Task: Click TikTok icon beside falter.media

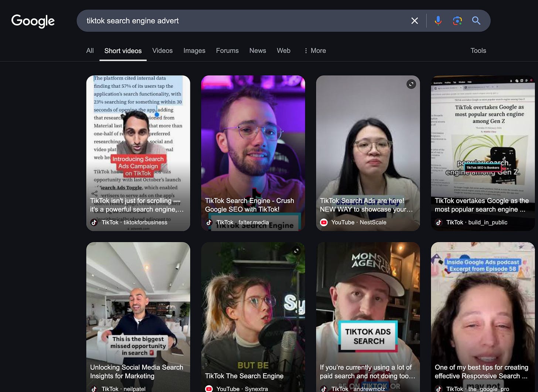Action: [x=209, y=222]
